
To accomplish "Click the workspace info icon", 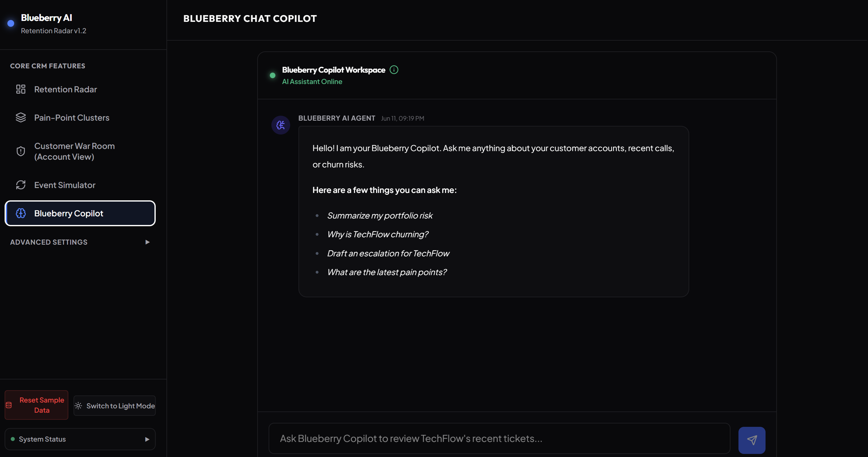I will pos(394,70).
